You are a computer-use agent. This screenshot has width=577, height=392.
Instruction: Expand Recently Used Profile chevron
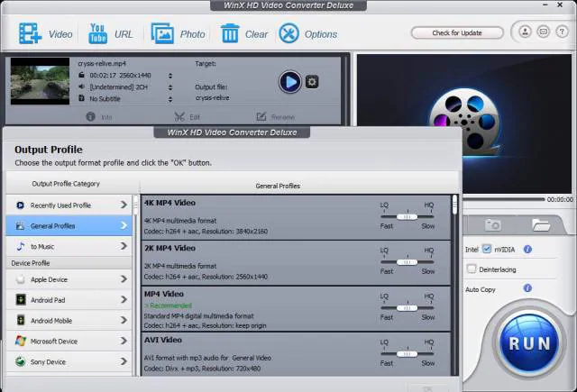pyautogui.click(x=124, y=205)
